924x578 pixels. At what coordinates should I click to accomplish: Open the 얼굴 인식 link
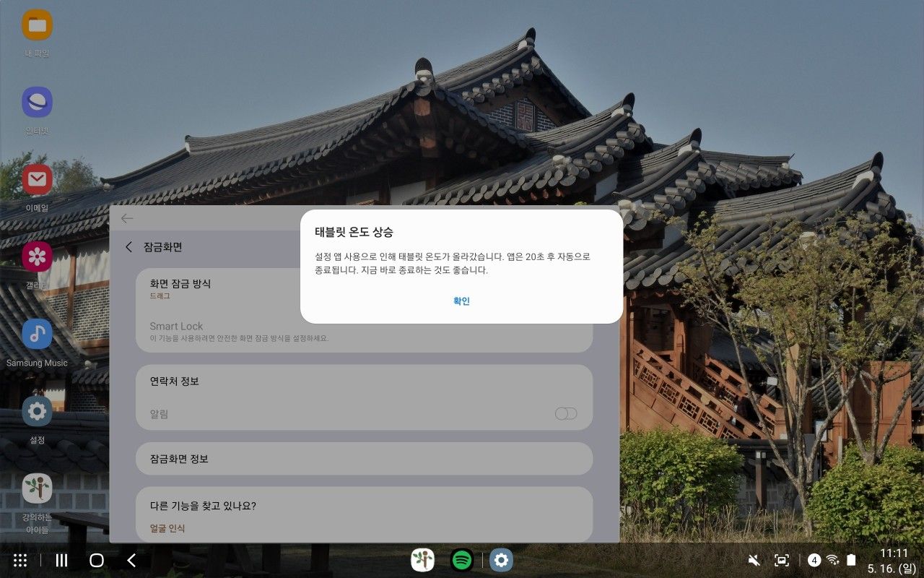(x=167, y=528)
